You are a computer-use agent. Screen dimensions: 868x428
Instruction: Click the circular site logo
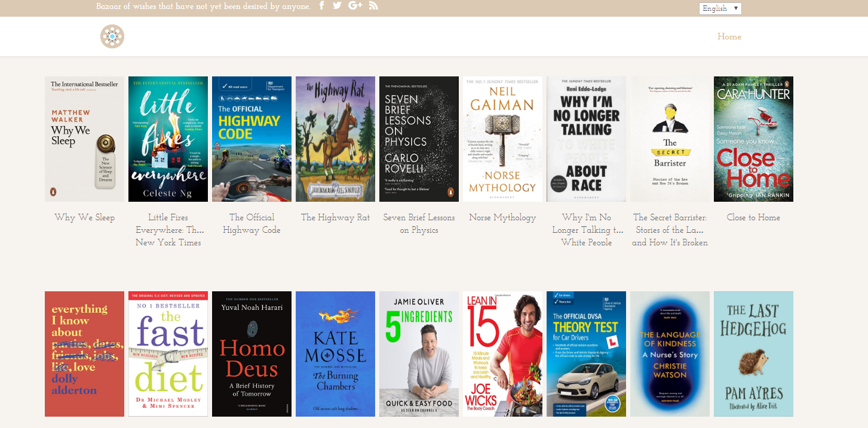click(112, 36)
